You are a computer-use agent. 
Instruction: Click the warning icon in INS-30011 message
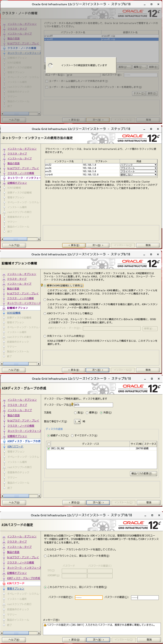click(45, 625)
